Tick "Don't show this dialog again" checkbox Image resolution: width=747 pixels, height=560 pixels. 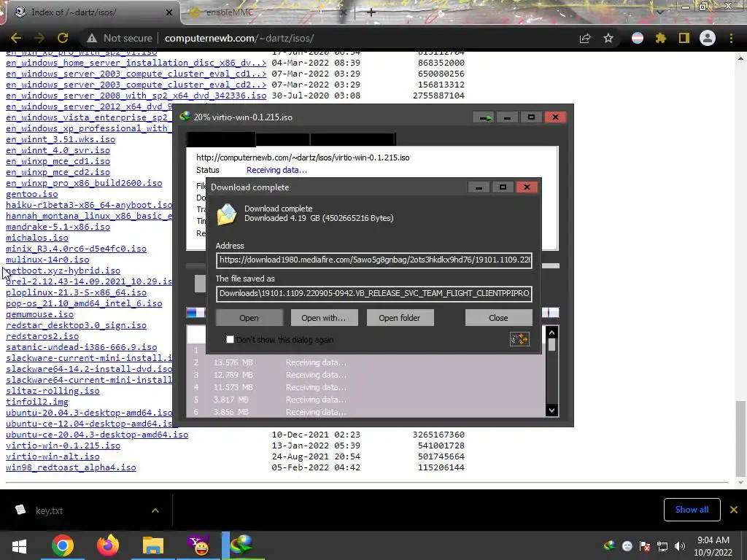click(x=230, y=340)
